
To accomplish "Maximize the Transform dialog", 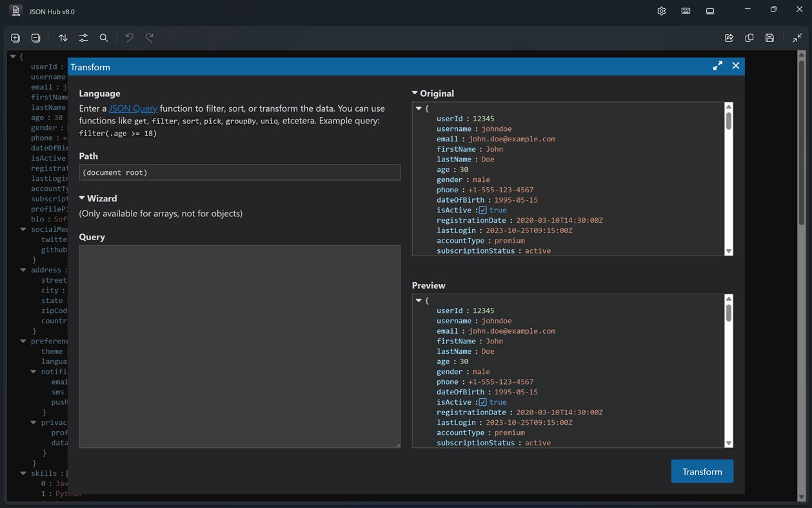I will (717, 66).
